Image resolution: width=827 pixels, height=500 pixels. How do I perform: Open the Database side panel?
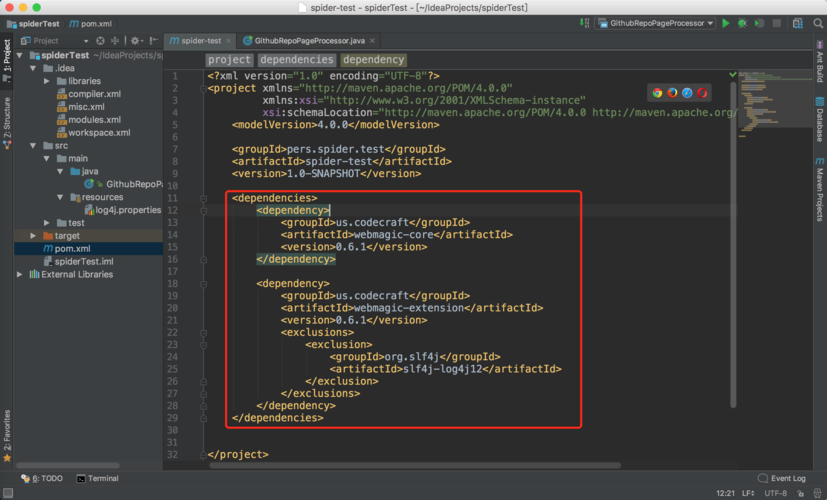tap(820, 119)
